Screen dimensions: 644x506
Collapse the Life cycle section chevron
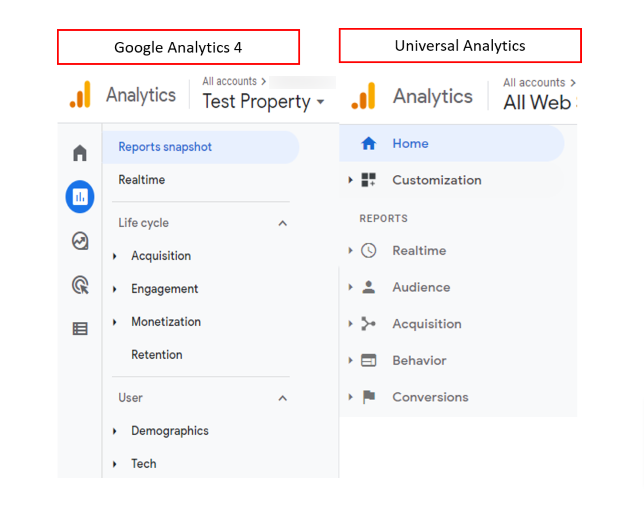pos(283,223)
